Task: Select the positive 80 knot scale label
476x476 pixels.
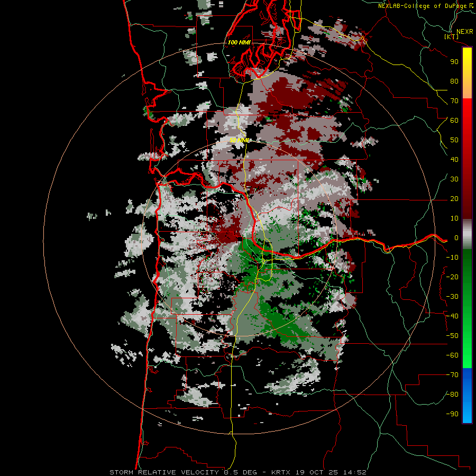Action: (x=454, y=81)
